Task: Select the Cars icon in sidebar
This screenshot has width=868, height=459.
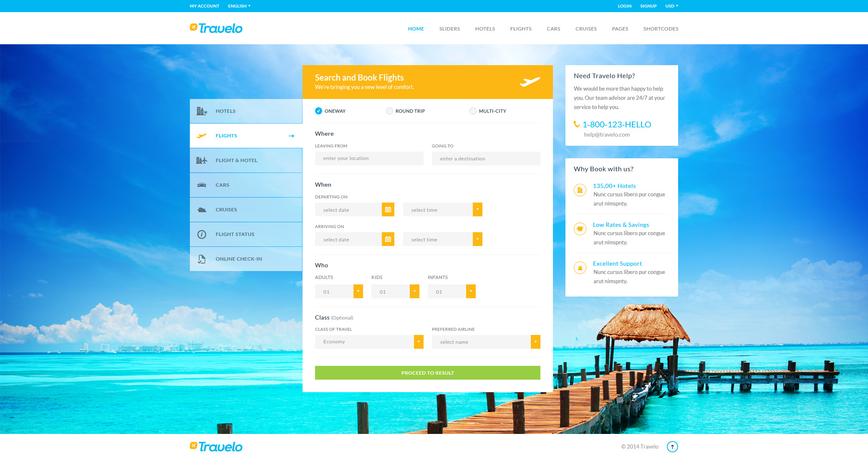Action: tap(202, 185)
